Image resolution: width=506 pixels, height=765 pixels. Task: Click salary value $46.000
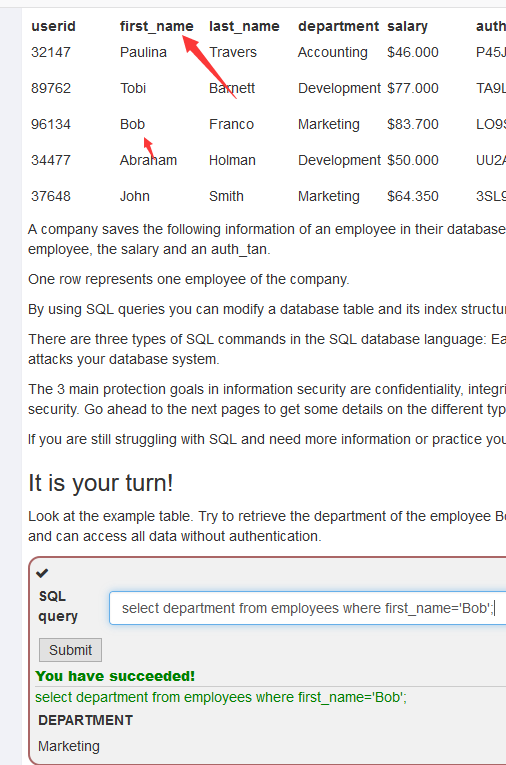[413, 52]
